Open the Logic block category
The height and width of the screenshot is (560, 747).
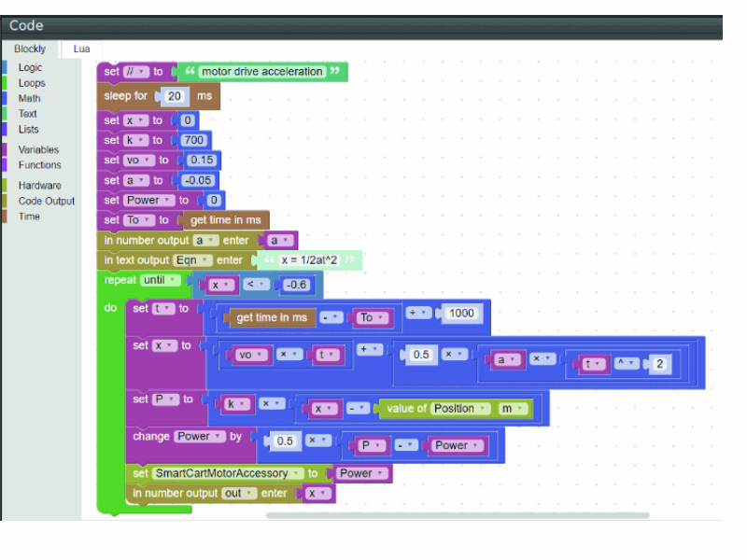(30, 67)
